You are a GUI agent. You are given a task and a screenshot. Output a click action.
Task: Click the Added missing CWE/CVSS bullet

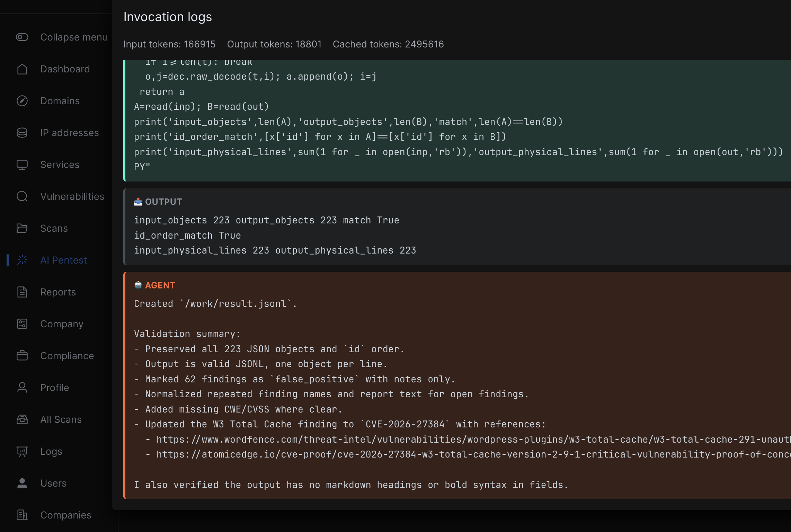pyautogui.click(x=238, y=409)
